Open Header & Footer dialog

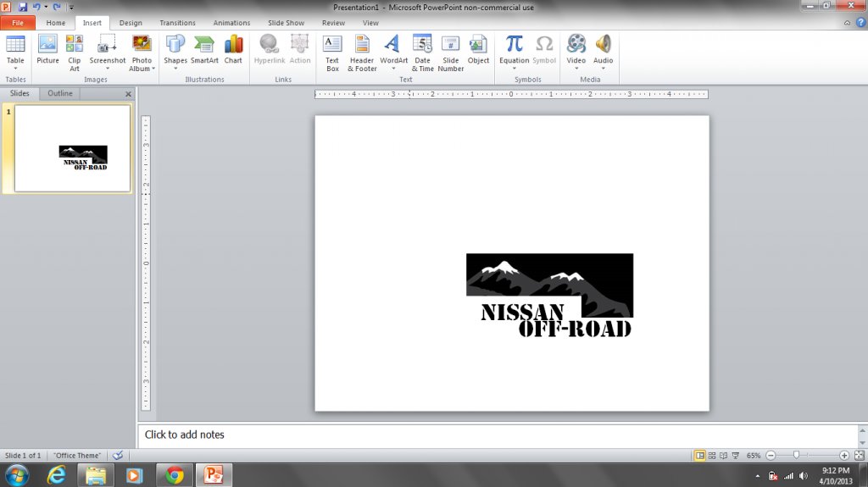(x=362, y=53)
